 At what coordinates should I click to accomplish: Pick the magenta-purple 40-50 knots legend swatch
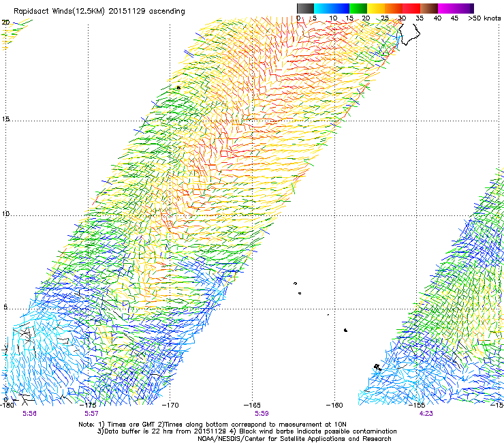click(456, 8)
